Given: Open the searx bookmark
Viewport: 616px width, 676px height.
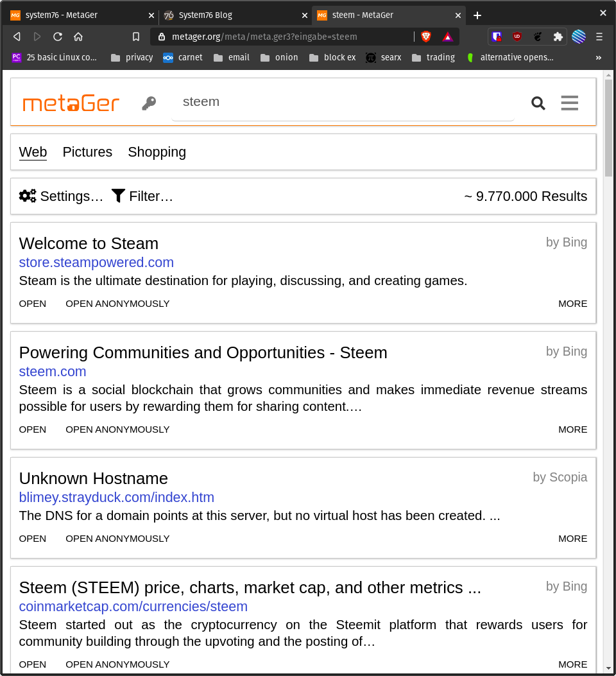Looking at the screenshot, I should pyautogui.click(x=383, y=57).
